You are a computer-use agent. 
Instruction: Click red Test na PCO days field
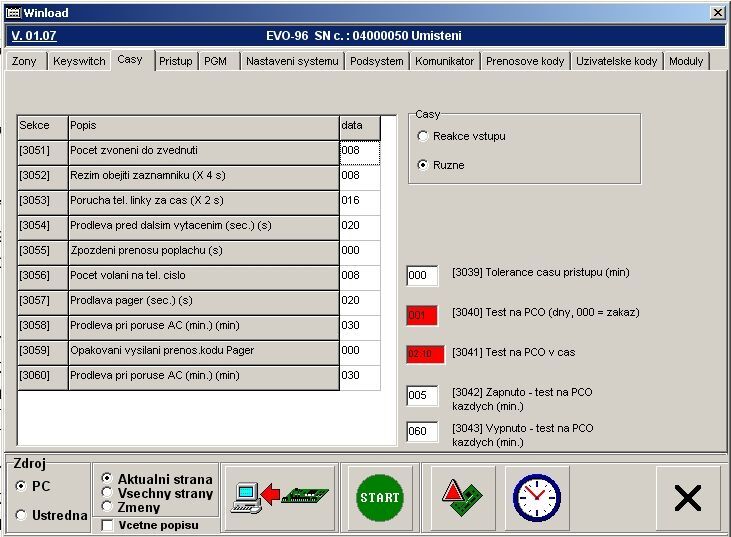point(422,315)
